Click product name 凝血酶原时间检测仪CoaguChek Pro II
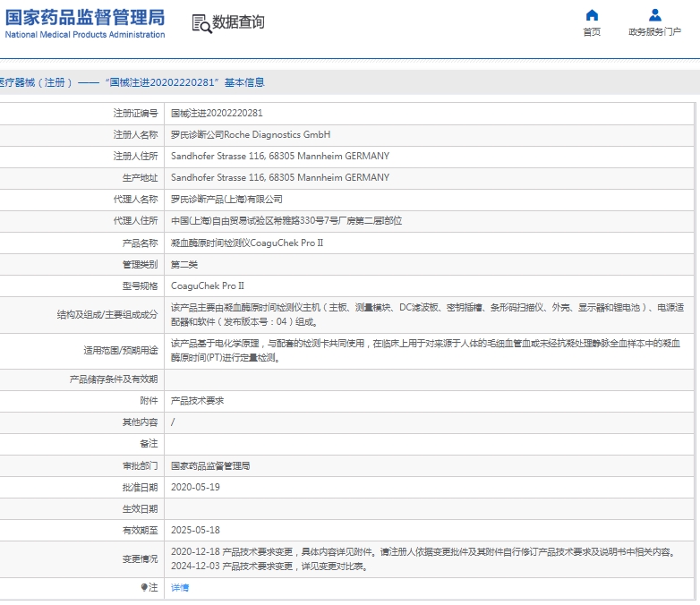 tap(247, 243)
